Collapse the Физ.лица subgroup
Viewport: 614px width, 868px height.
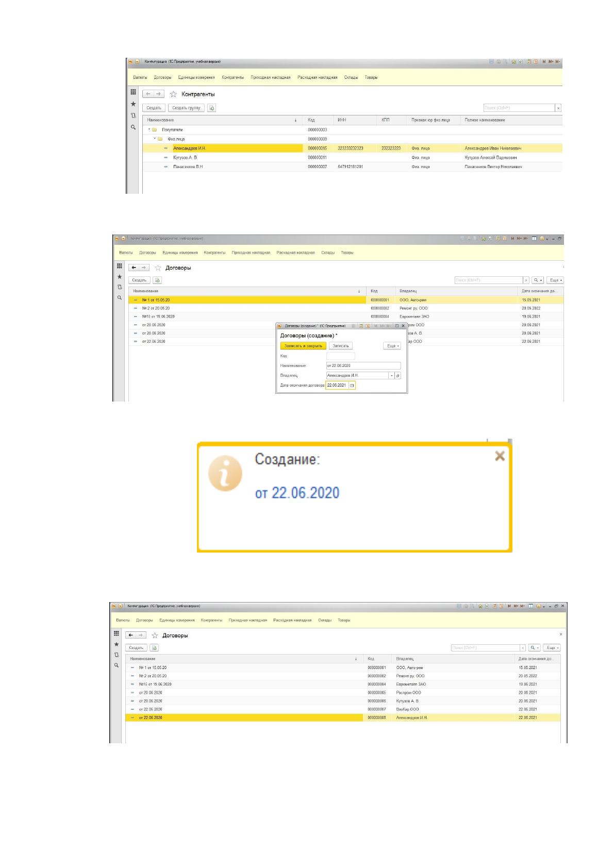[155, 139]
